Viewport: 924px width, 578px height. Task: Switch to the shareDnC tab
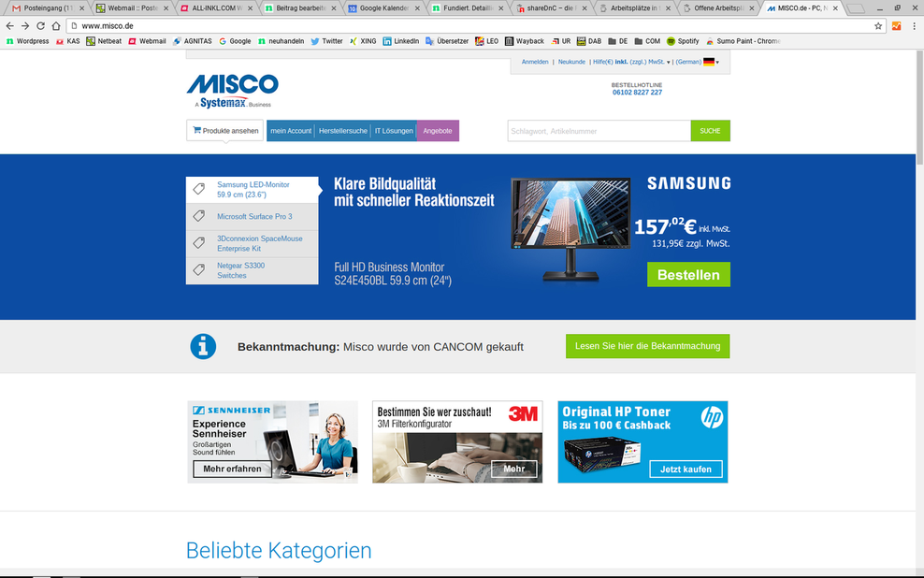coord(552,8)
